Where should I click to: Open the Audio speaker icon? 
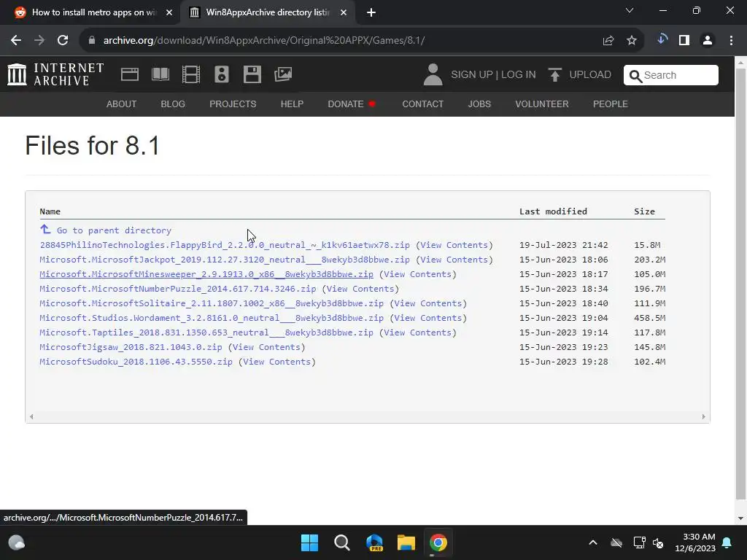point(222,74)
